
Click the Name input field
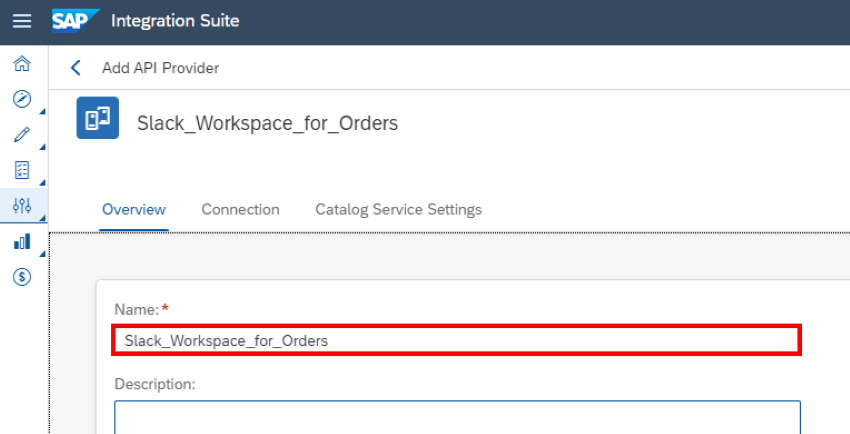(456, 340)
